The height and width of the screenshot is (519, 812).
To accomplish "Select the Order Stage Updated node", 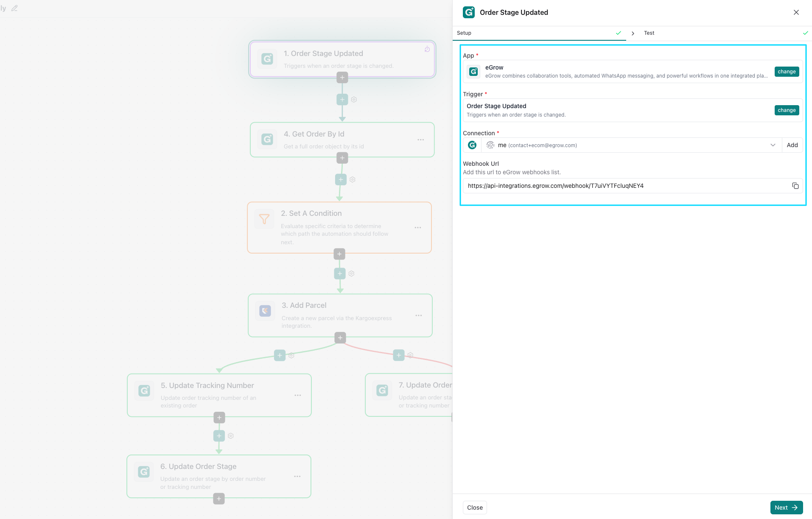I will click(342, 59).
